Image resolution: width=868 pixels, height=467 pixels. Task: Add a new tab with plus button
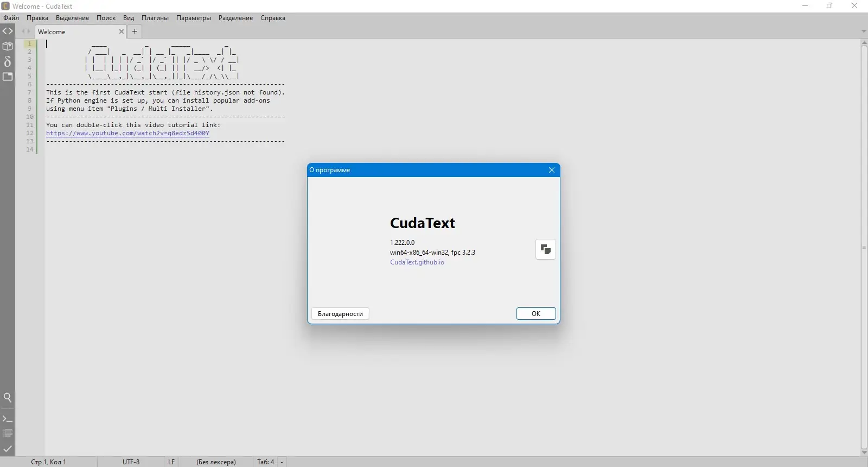(x=135, y=31)
